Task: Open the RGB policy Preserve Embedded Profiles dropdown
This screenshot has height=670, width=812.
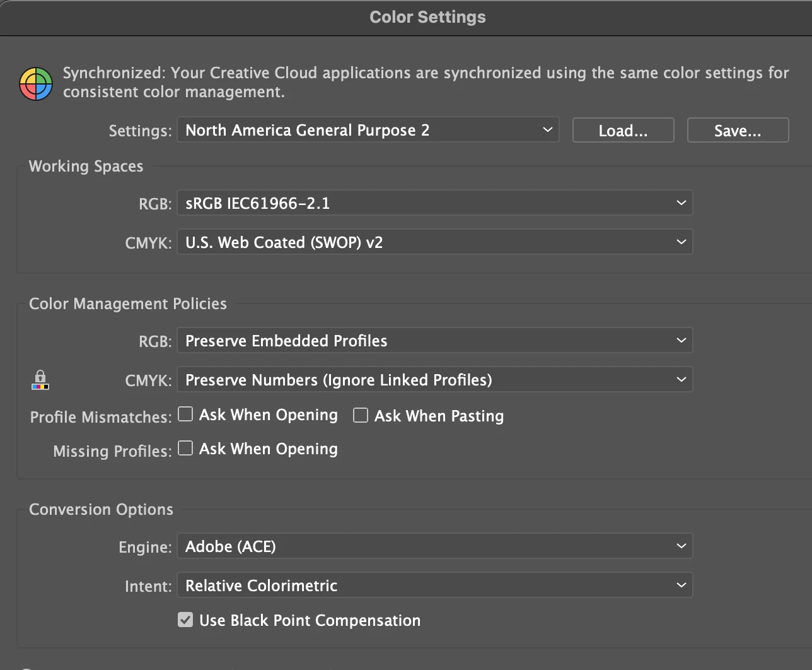Action: pyautogui.click(x=435, y=341)
